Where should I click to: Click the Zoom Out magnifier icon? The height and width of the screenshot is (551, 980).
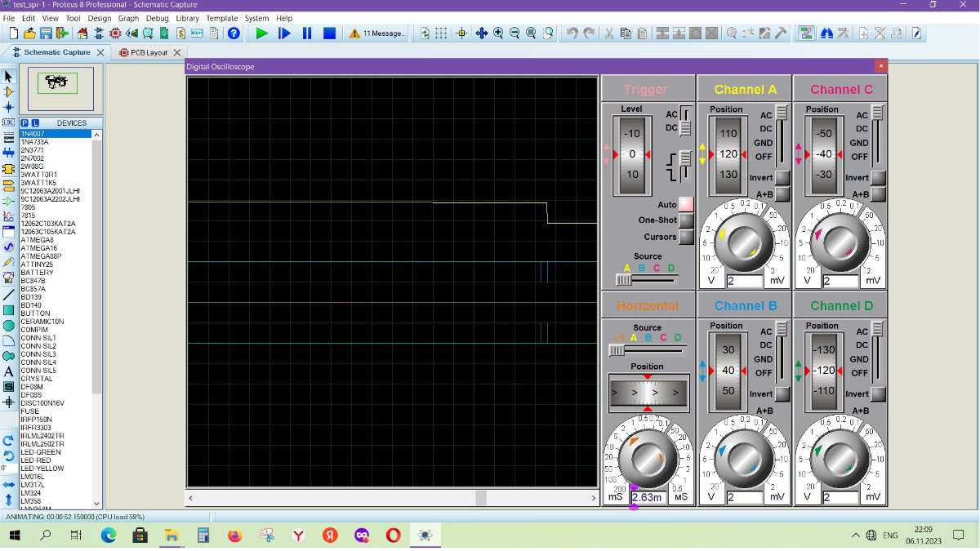click(x=514, y=33)
